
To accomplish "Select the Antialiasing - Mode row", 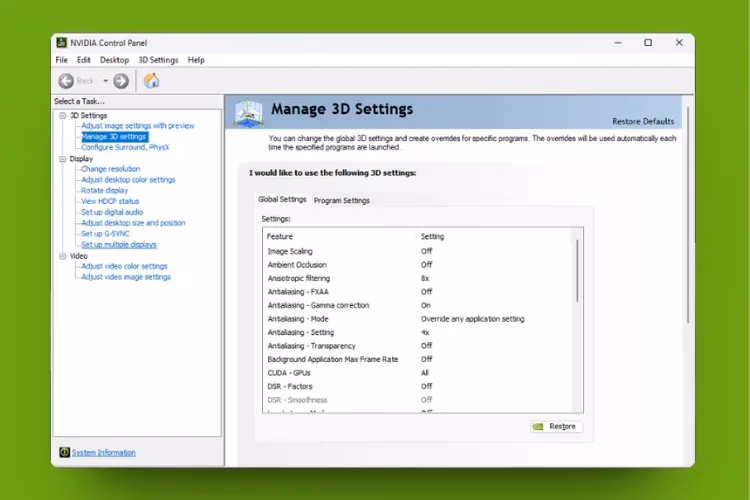I will 419,319.
